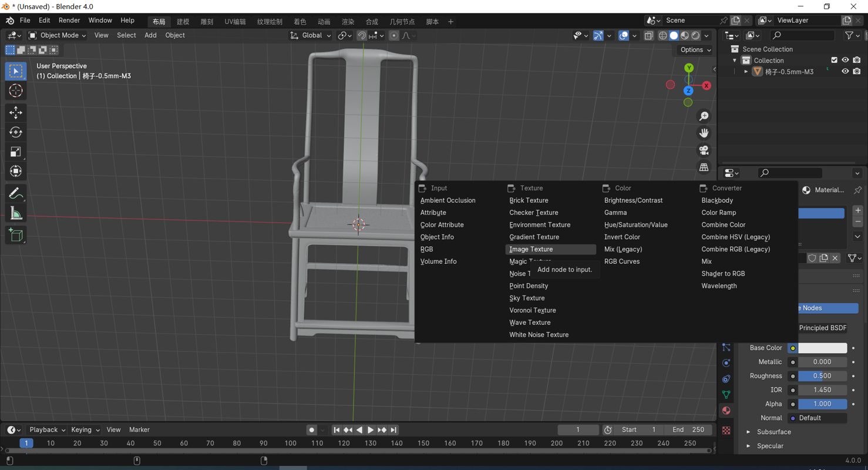Image resolution: width=868 pixels, height=470 pixels.
Task: Switch to the UV编辑 workspace tab
Action: 235,22
